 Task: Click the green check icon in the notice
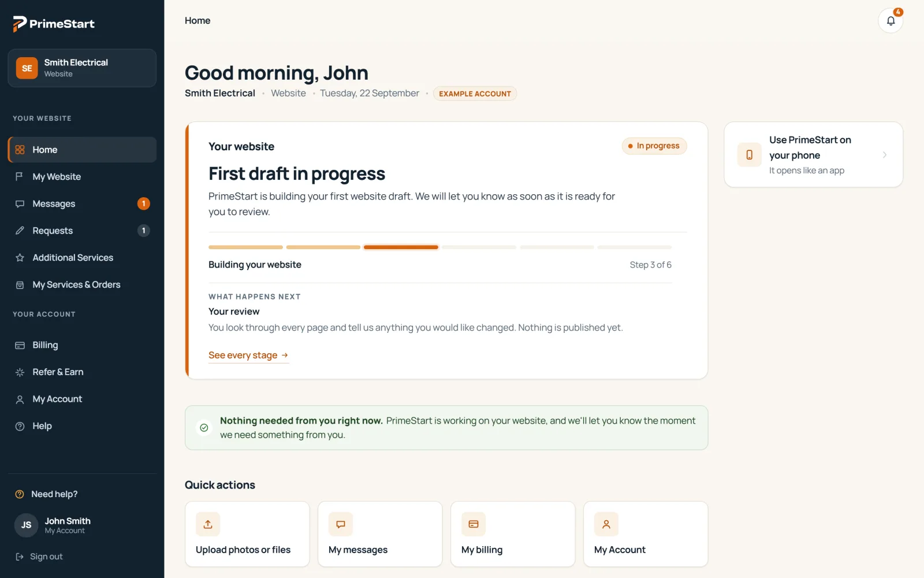pyautogui.click(x=204, y=428)
